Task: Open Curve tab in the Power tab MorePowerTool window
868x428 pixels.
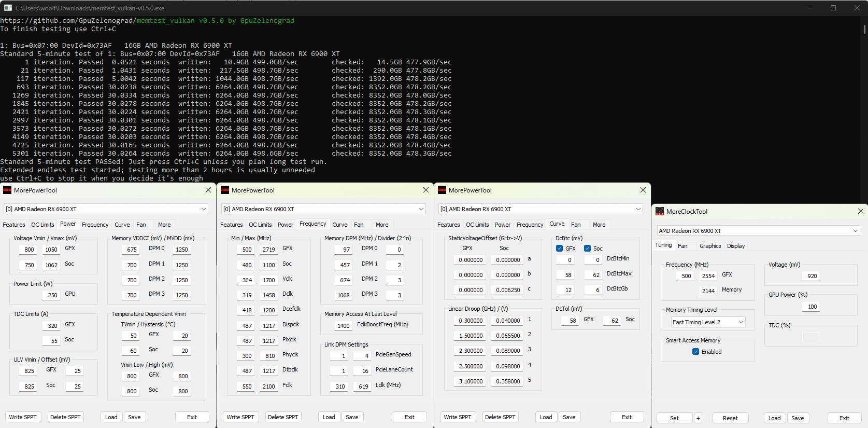Action: 122,225
